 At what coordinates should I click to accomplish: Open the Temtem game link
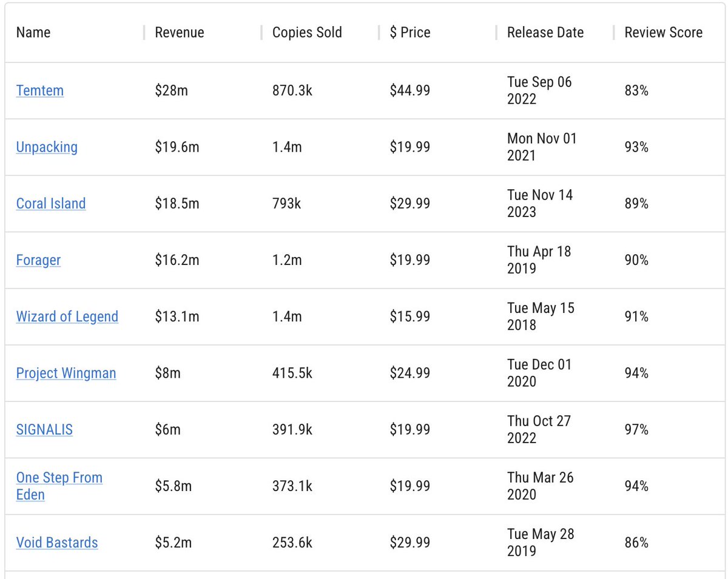coord(40,90)
